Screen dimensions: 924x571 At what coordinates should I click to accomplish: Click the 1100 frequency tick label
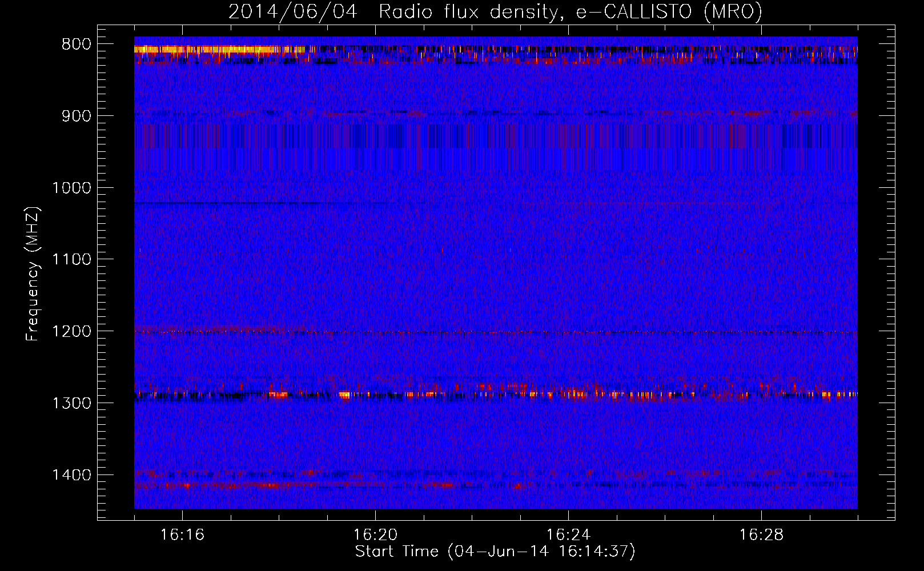point(72,260)
